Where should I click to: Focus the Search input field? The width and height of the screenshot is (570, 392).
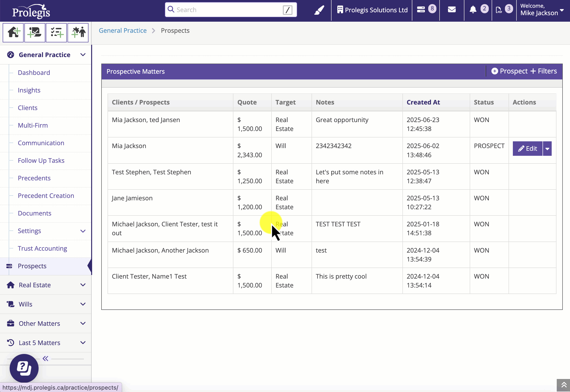[227, 10]
